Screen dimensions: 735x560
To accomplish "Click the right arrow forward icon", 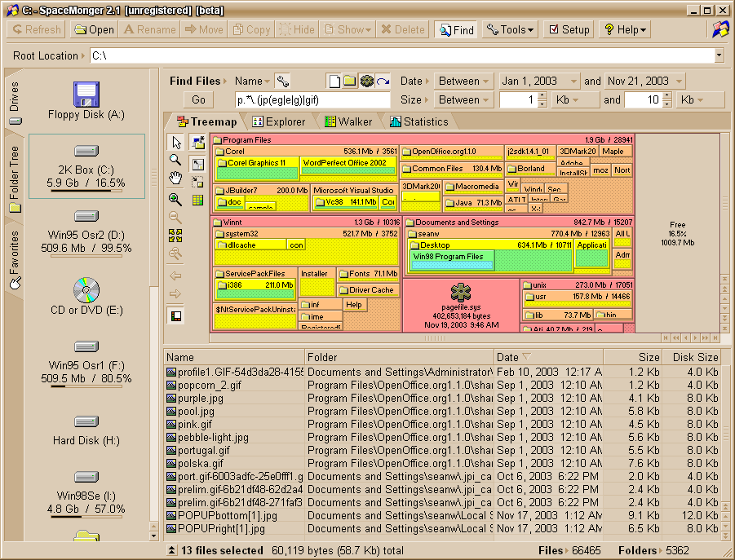I will coord(175,293).
